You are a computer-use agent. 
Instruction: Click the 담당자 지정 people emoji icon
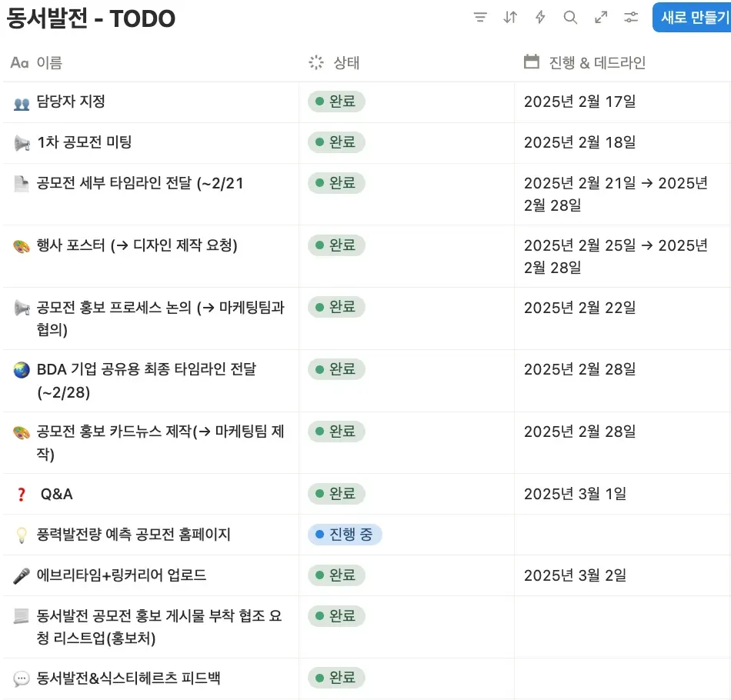(x=22, y=102)
